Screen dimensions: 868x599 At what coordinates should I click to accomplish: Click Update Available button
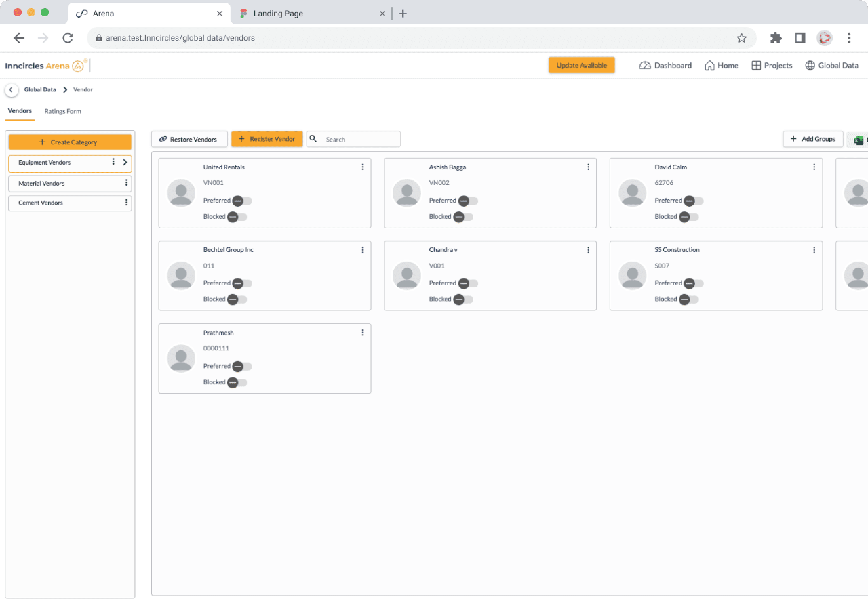click(x=581, y=65)
